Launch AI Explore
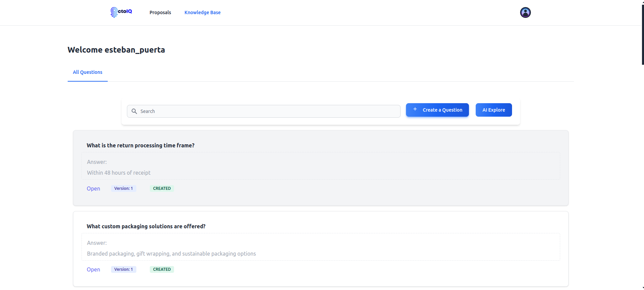This screenshot has height=290, width=644. [494, 110]
